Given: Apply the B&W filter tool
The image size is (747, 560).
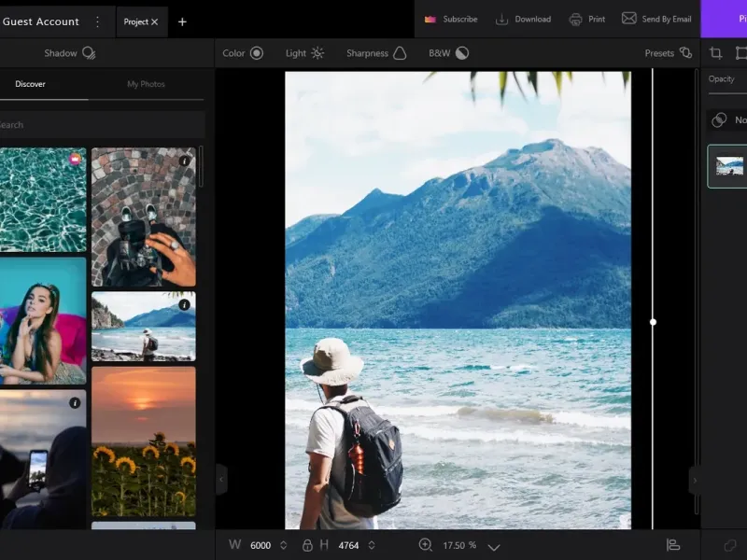Looking at the screenshot, I should pyautogui.click(x=448, y=53).
